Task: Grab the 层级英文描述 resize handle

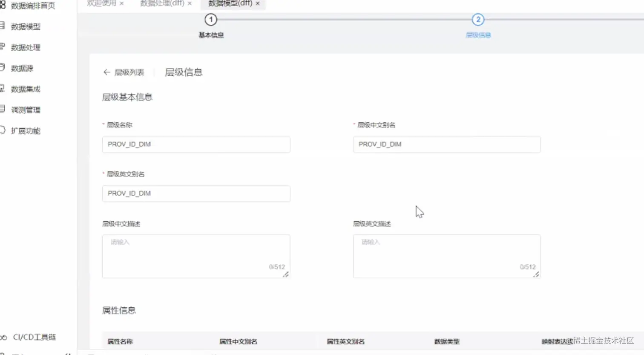Action: pos(536,275)
